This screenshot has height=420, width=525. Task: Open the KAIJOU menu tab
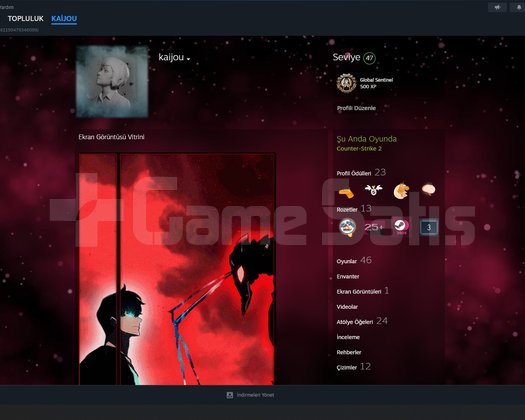(x=64, y=19)
